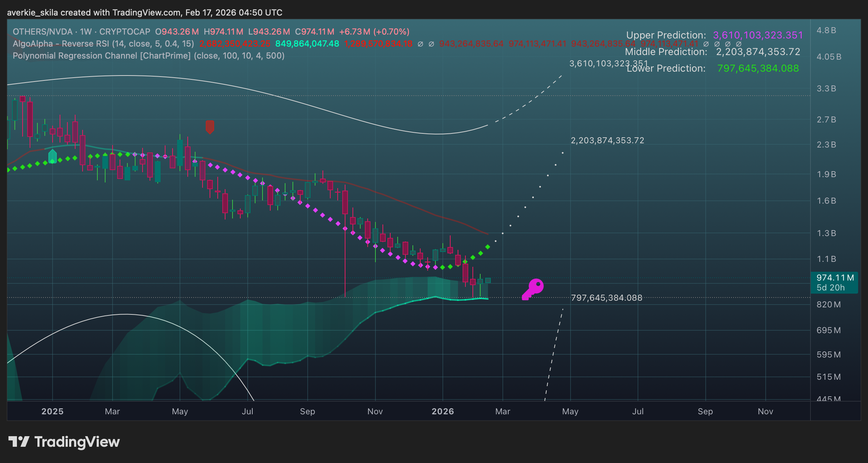The height and width of the screenshot is (463, 868).
Task: Click the magenta key icon on the chart
Action: click(x=533, y=289)
